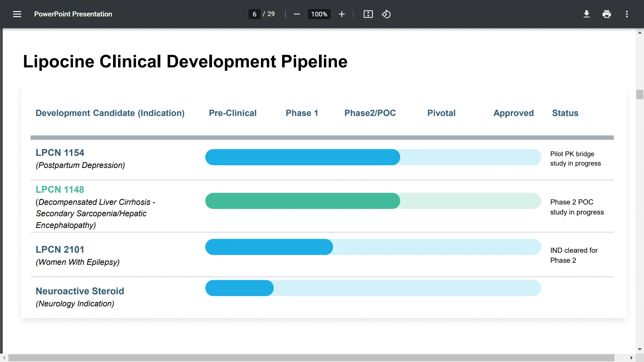Click the Pivotal column header
Viewport: 644px width, 362px height.
coord(441,113)
